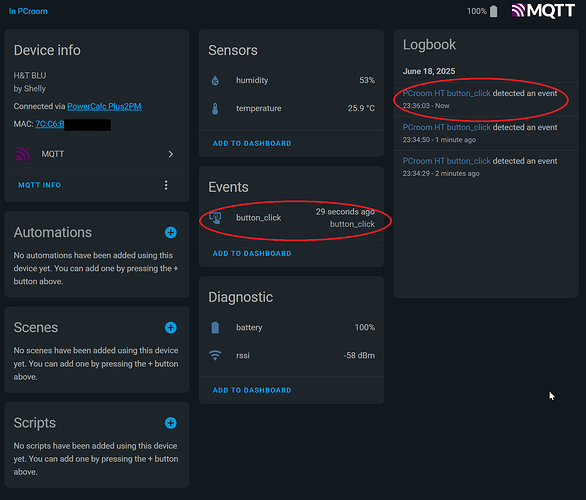Expand the MQTT integration chevron arrow
The height and width of the screenshot is (500, 586).
point(171,154)
